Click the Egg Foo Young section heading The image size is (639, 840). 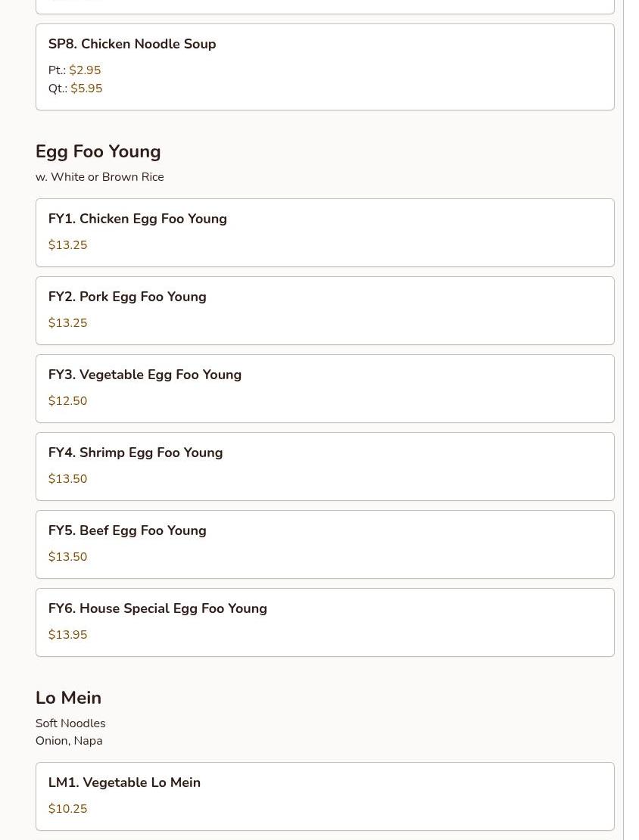[98, 151]
